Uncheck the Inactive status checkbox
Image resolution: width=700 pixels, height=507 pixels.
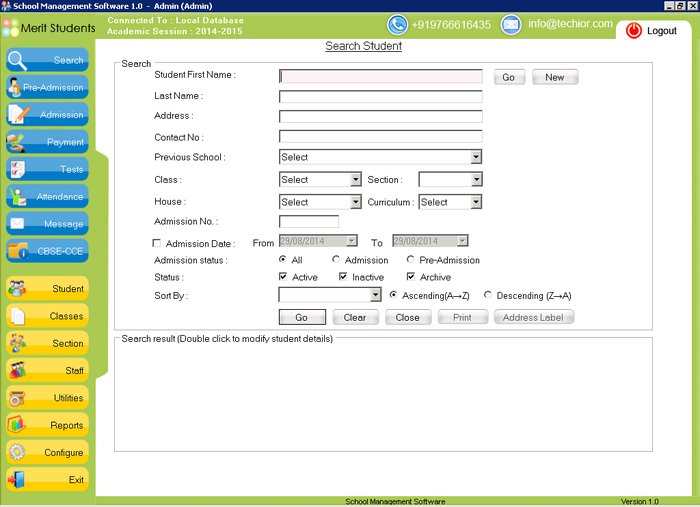344,277
